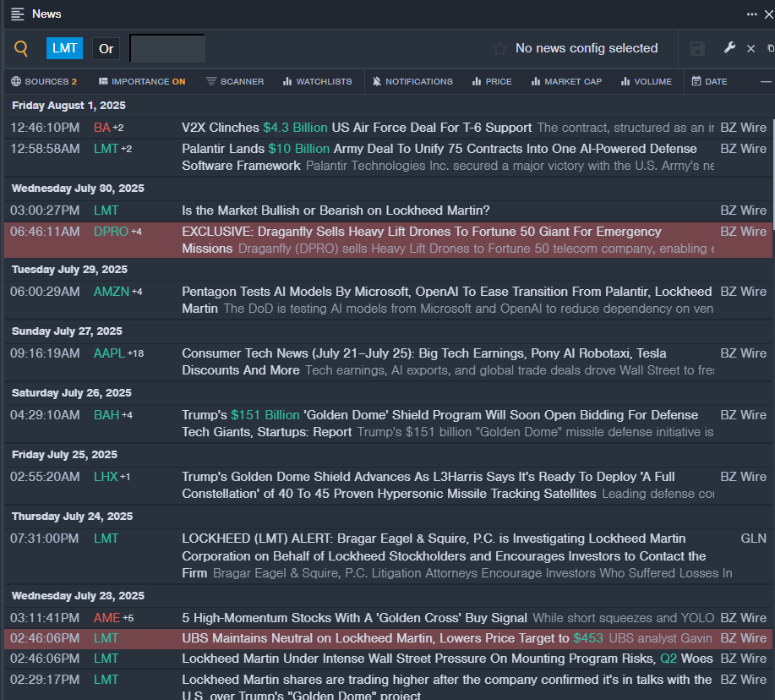The width and height of the screenshot is (775, 700).
Task: Toggle the Importance ON filter
Action: tap(142, 81)
